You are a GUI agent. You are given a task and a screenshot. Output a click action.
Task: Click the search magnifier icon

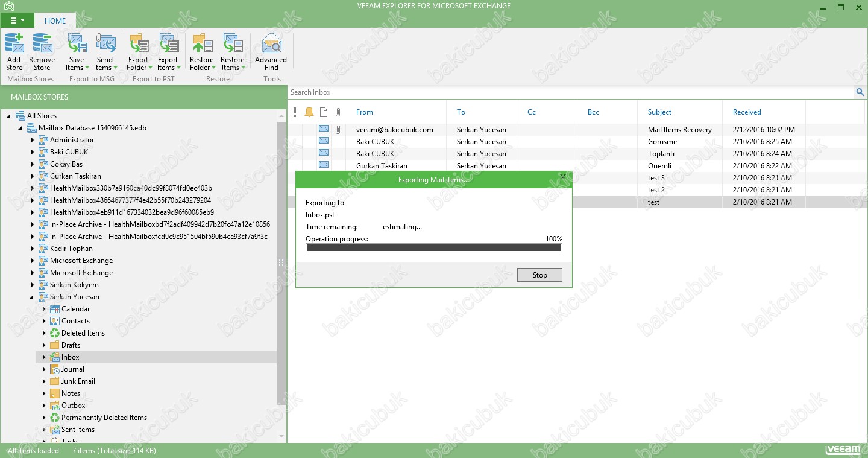(860, 92)
